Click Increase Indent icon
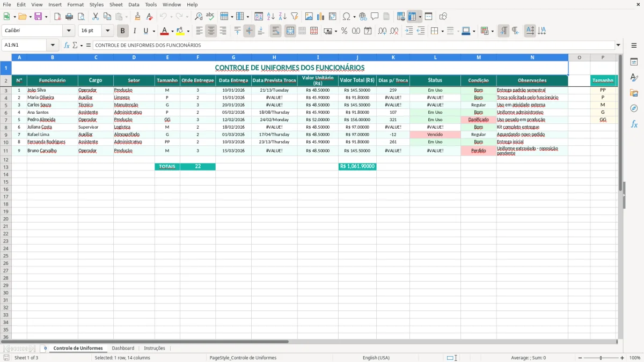Image resolution: width=644 pixels, height=362 pixels. tap(409, 31)
